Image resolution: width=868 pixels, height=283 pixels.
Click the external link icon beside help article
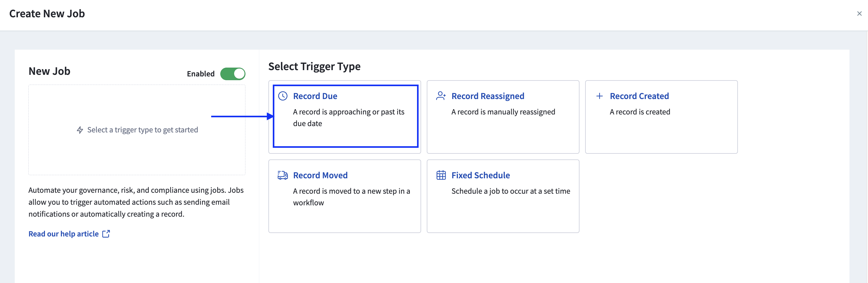[106, 234]
